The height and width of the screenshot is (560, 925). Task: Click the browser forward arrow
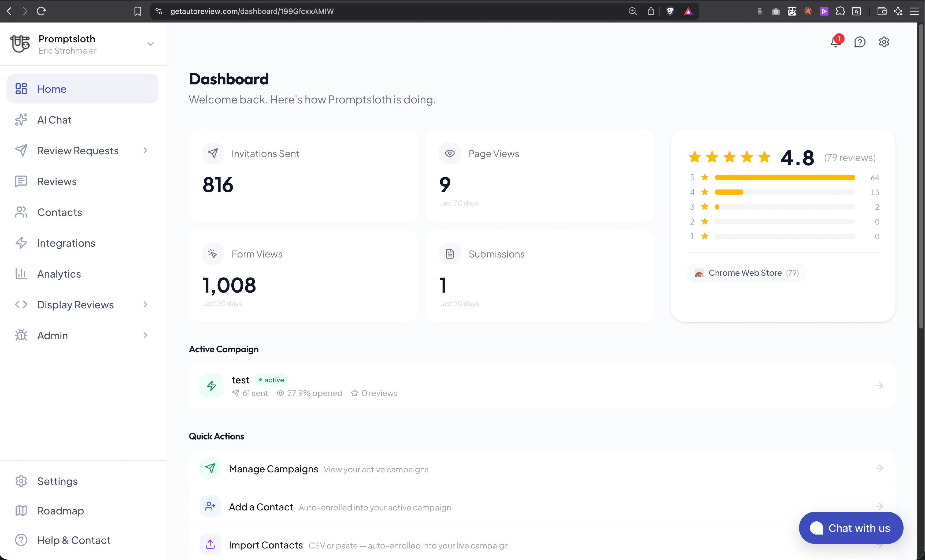(x=25, y=11)
